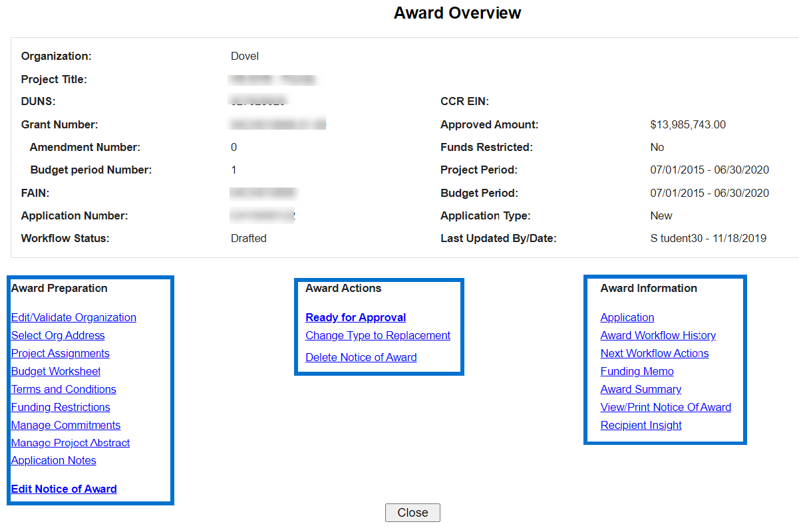
Task: Mark award Ready for Approval
Action: 355,318
